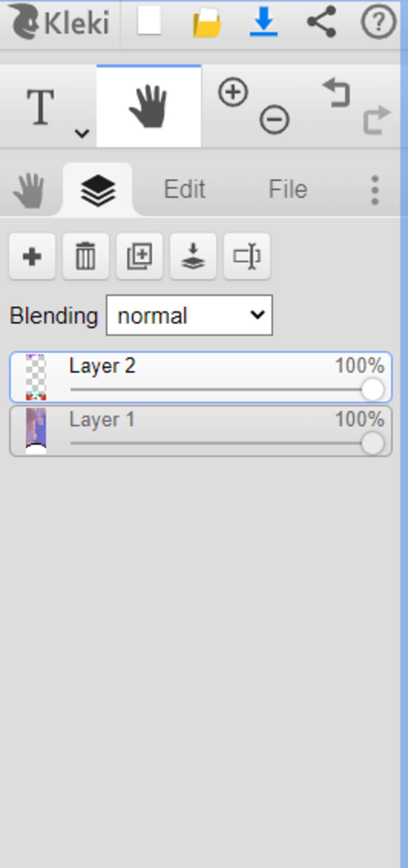Add a new layer
Image resolution: width=408 pixels, height=868 pixels.
32,256
